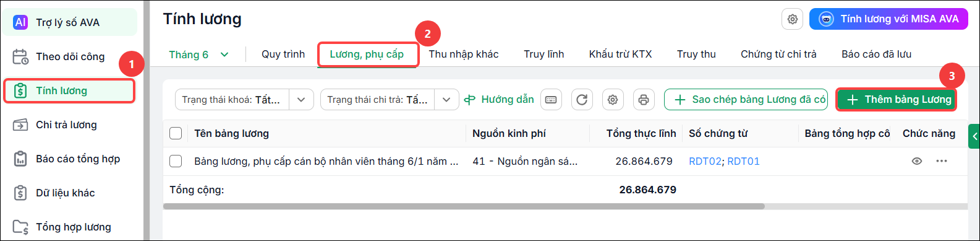Image resolution: width=980 pixels, height=241 pixels.
Task: Click the Tính lương sidebar icon
Action: 20,90
